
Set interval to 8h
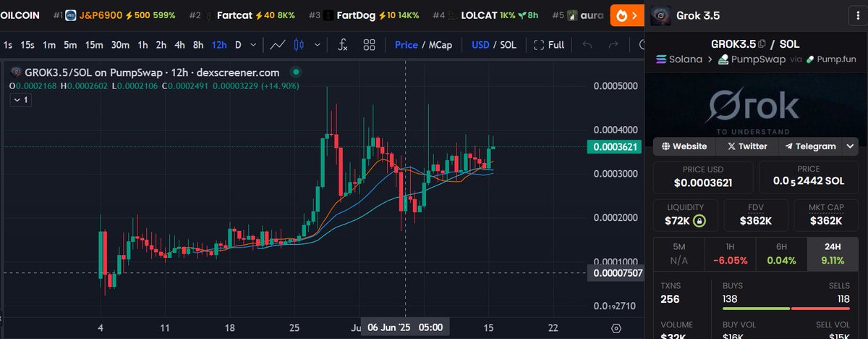197,45
